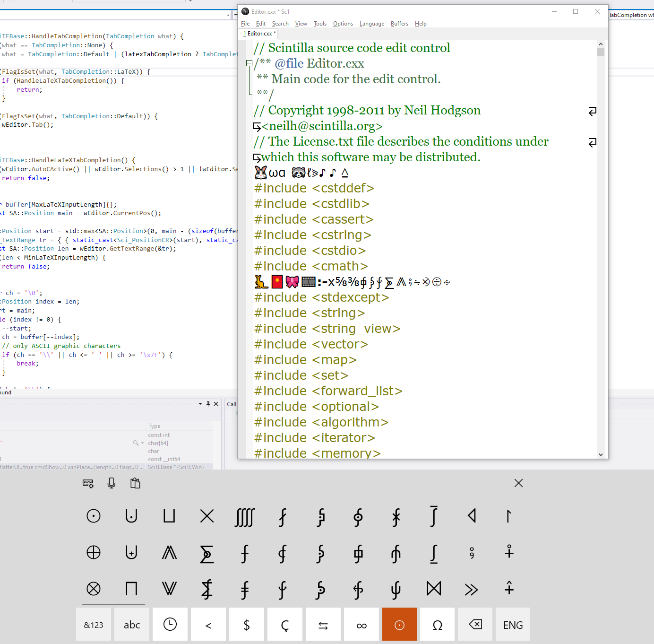654x644 pixels.
Task: Activate the microphone dictation icon
Action: pyautogui.click(x=112, y=483)
